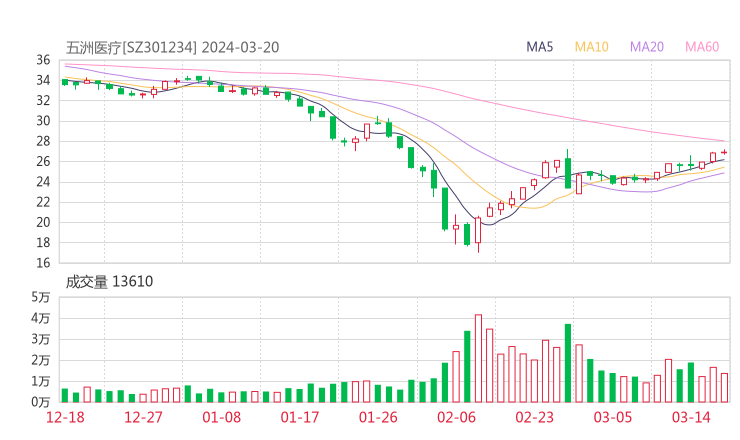
Task: Click the MA10 legend label
Action: 591,47
